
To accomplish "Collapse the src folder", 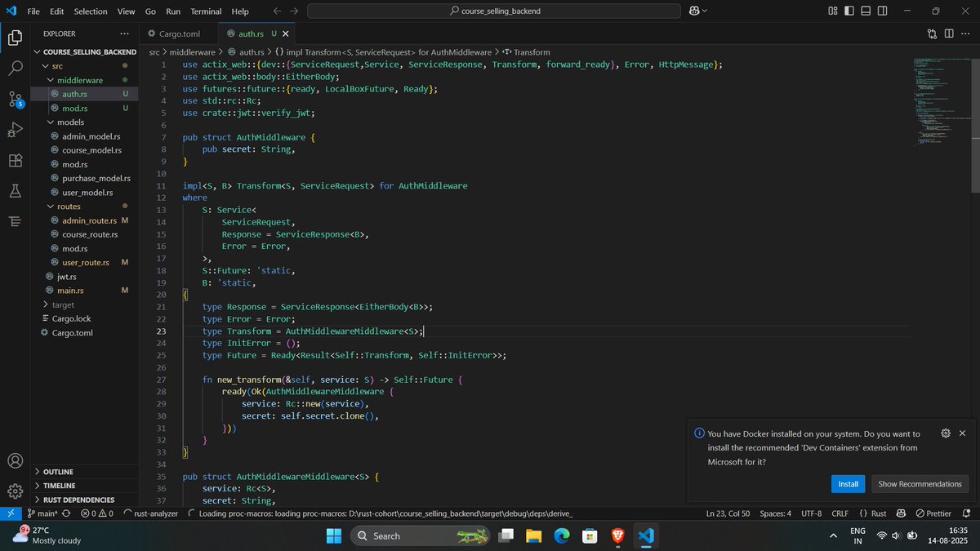I will pyautogui.click(x=85, y=65).
